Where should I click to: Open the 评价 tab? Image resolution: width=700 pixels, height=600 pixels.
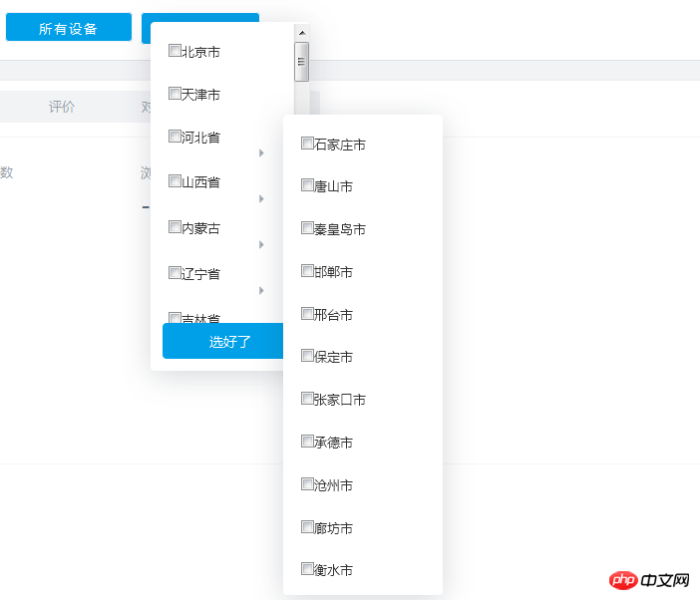pyautogui.click(x=62, y=107)
